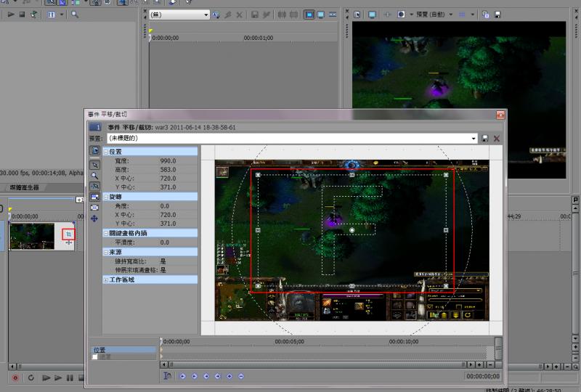This screenshot has width=581, height=392.
Task: Open the 預置 preset dropdown arrow
Action: (474, 138)
